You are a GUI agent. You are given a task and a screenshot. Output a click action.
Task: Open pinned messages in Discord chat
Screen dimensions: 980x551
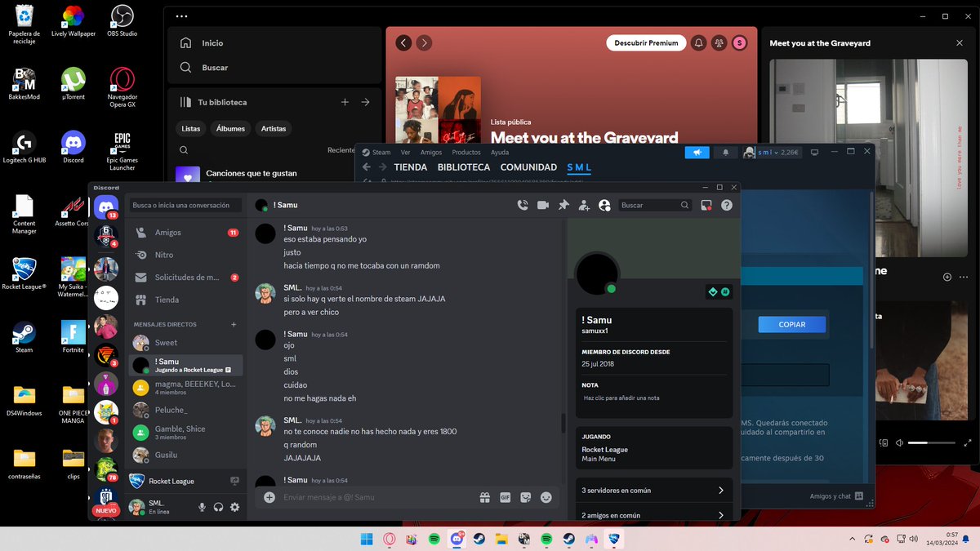563,206
